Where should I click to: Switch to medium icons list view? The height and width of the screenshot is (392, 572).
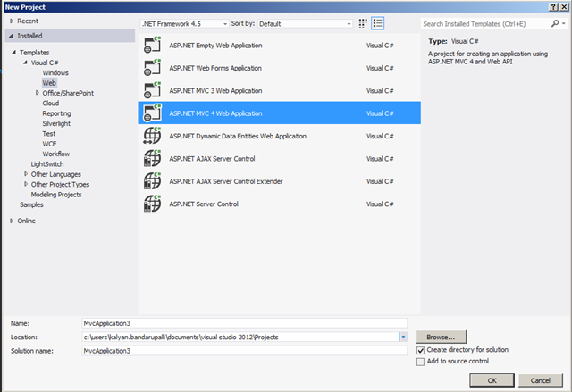pos(377,24)
